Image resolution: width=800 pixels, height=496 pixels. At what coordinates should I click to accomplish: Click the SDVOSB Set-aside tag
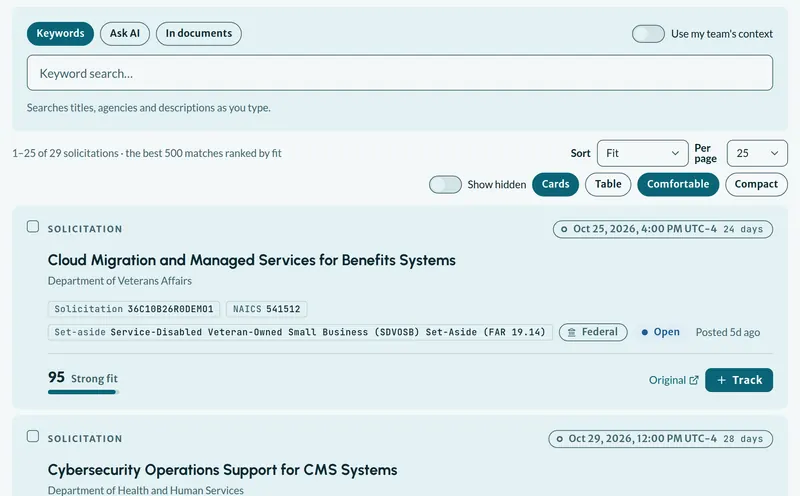[x=300, y=332]
